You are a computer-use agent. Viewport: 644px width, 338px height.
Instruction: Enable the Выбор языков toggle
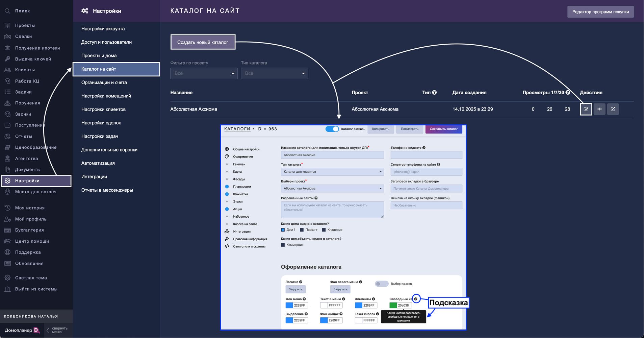coord(382,284)
